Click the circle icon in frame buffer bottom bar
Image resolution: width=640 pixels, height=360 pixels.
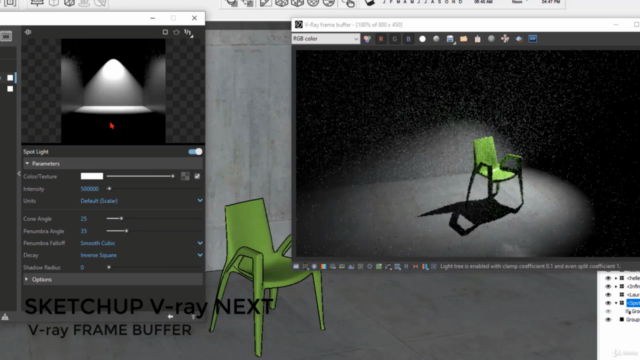pos(370,267)
